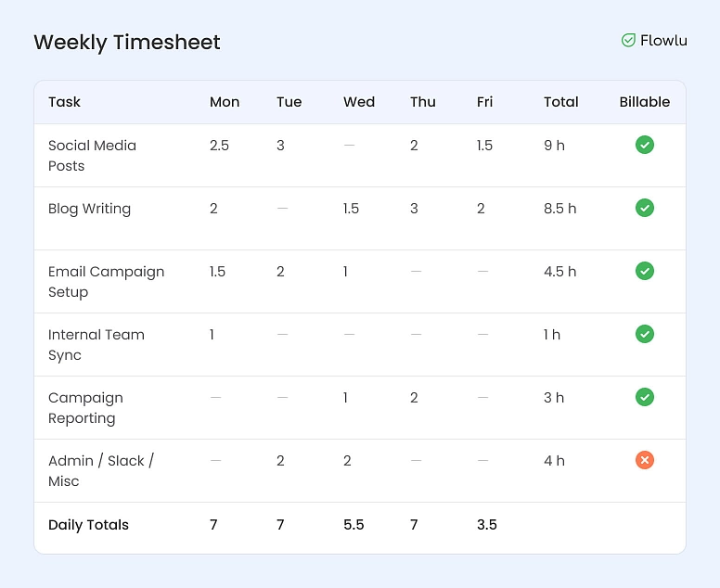Click the orange X non-billable icon
Viewport: 720px width, 588px height.
coord(645,460)
